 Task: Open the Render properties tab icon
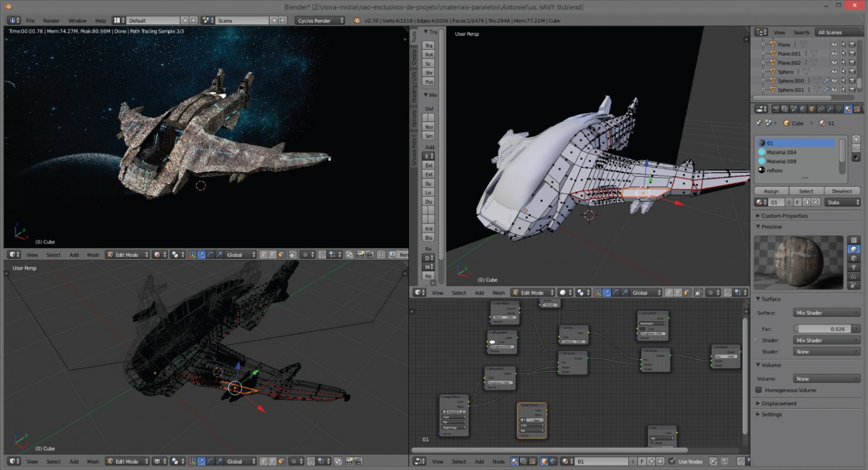776,109
